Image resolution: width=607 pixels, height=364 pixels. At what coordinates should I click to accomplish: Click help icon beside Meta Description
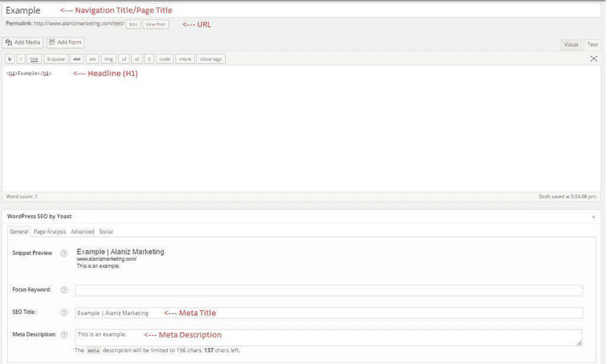64,335
